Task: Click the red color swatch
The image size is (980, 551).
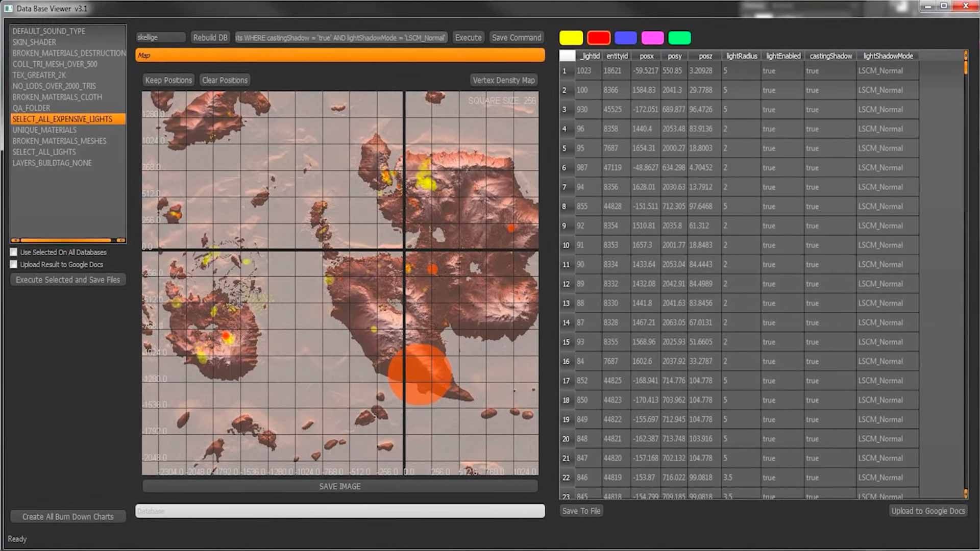Action: click(598, 38)
